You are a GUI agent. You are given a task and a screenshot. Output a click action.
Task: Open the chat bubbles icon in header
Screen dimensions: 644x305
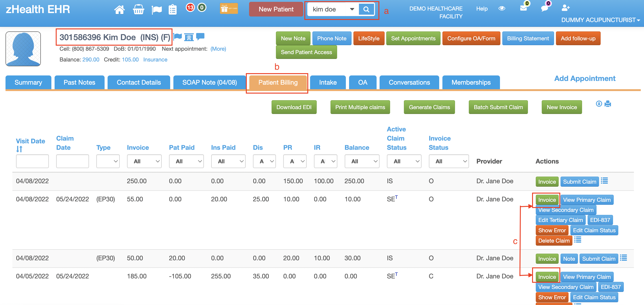[x=544, y=8]
